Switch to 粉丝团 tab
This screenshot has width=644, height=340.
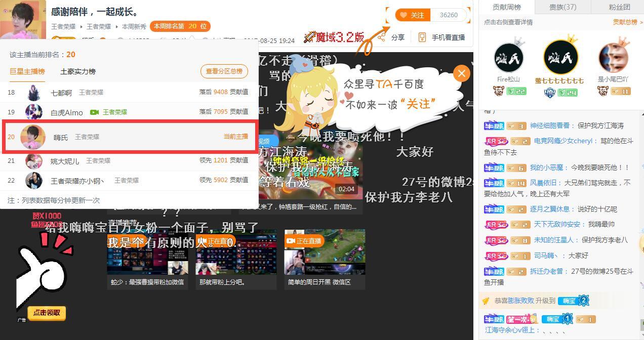[x=619, y=7]
